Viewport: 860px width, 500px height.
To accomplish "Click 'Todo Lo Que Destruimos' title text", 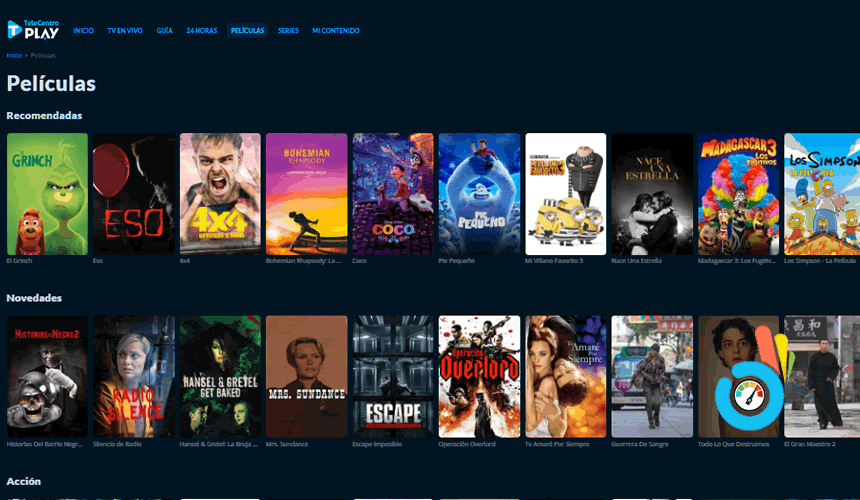I will coord(733,444).
